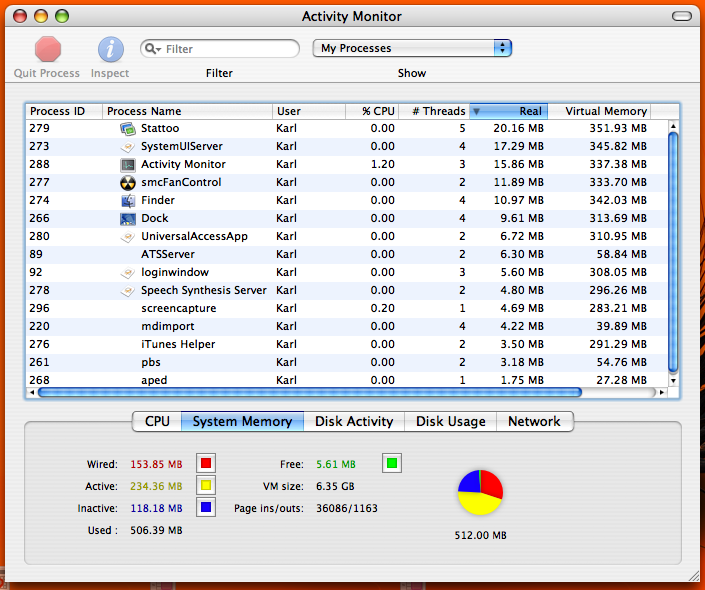Select the screencapture process row
Screen dimensions: 705x590
[x=346, y=308]
